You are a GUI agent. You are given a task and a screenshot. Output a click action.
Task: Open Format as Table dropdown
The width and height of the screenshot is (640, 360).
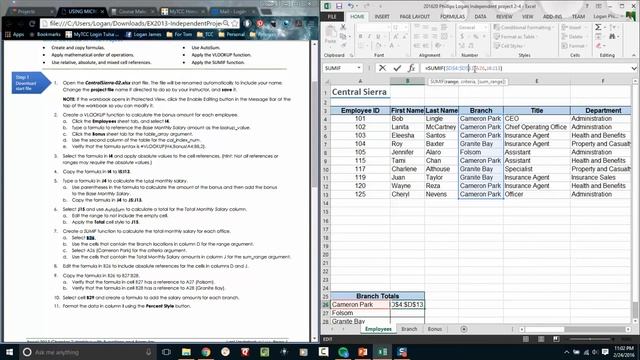click(x=516, y=36)
